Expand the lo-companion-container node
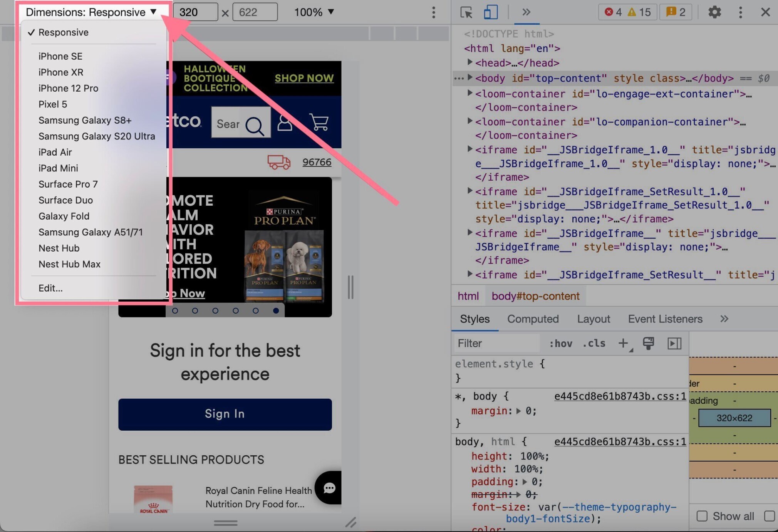The image size is (778, 532). [469, 121]
